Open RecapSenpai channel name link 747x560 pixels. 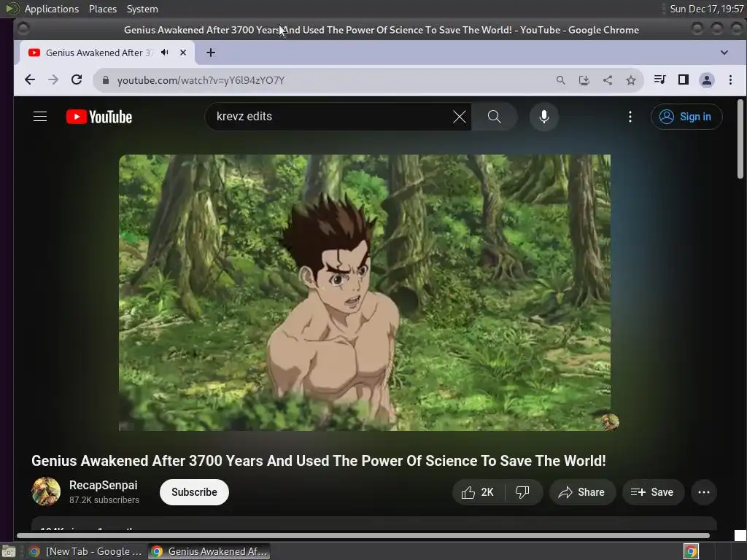[104, 485]
